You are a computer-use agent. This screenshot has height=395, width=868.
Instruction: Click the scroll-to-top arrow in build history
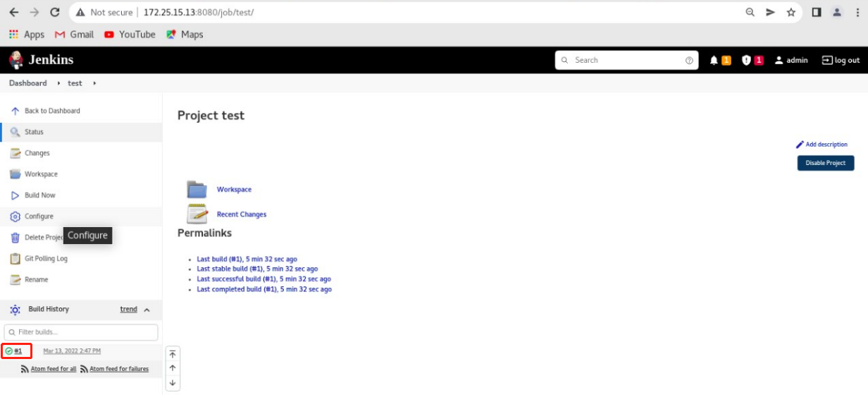tap(173, 354)
